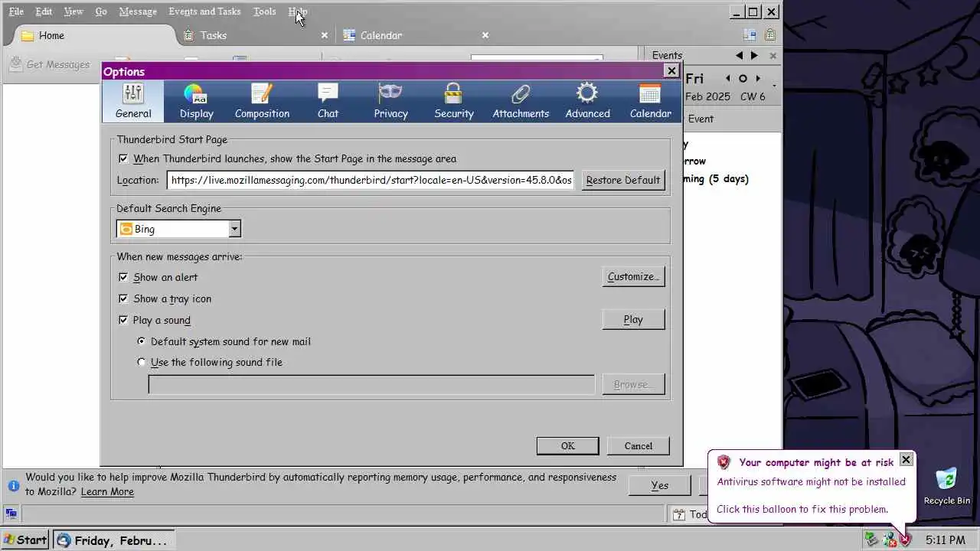The width and height of the screenshot is (980, 551).
Task: Open the Edit menu
Action: tap(44, 11)
